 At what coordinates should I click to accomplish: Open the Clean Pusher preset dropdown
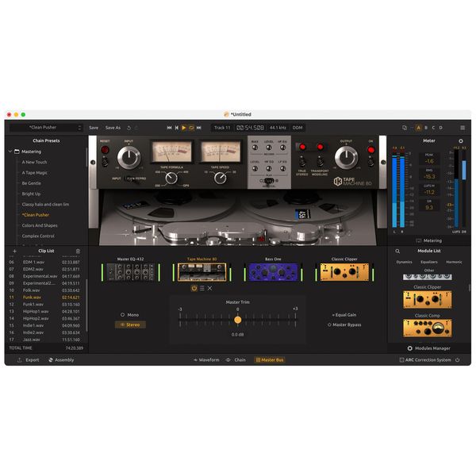tap(46, 128)
